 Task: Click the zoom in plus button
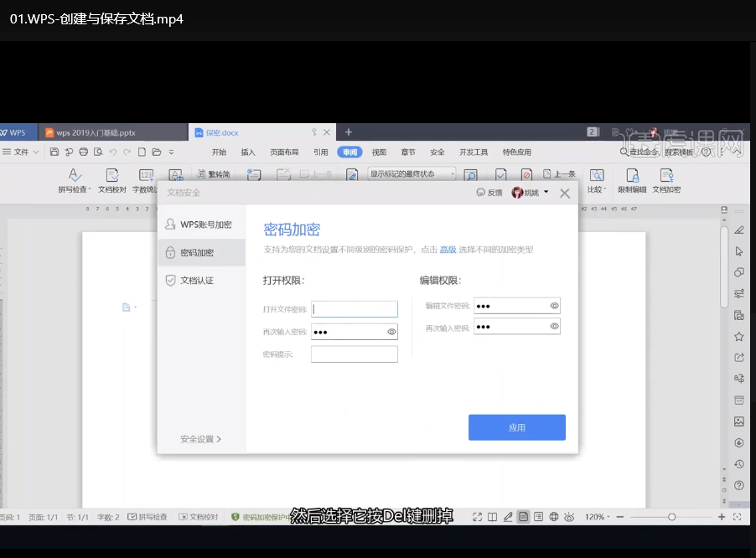tap(722, 517)
